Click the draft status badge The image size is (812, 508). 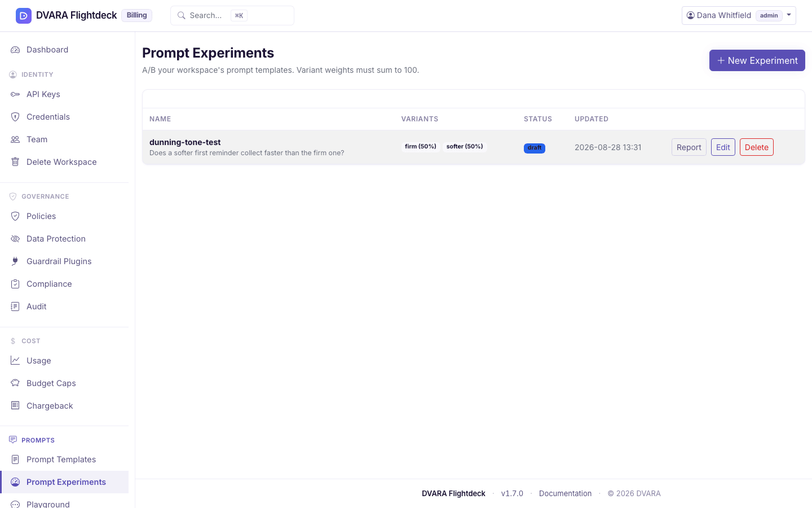point(535,148)
